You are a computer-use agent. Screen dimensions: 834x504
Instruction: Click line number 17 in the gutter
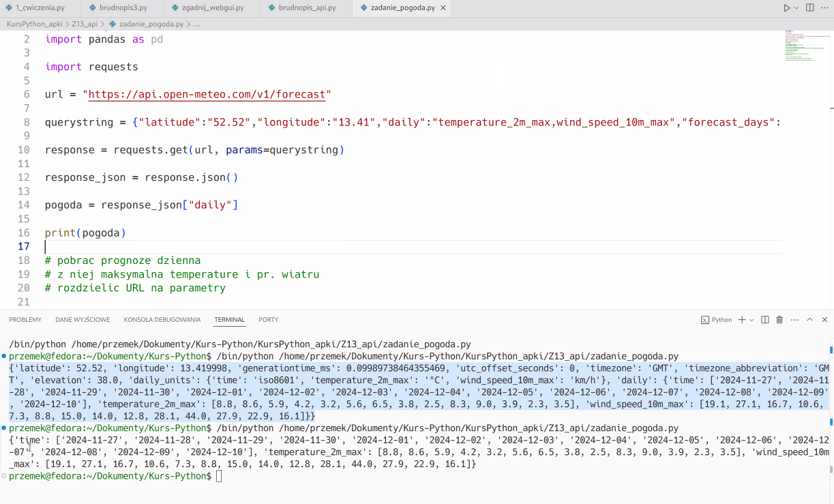tap(24, 246)
